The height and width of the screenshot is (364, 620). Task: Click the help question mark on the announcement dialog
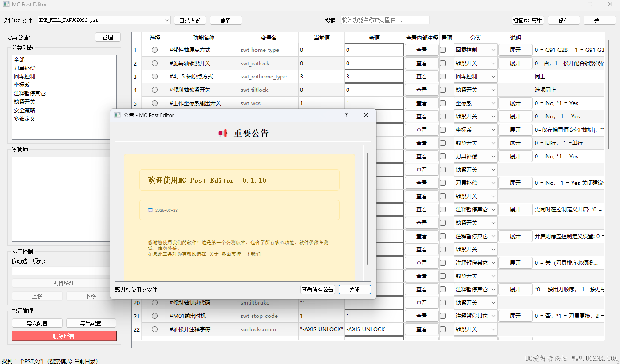point(346,115)
